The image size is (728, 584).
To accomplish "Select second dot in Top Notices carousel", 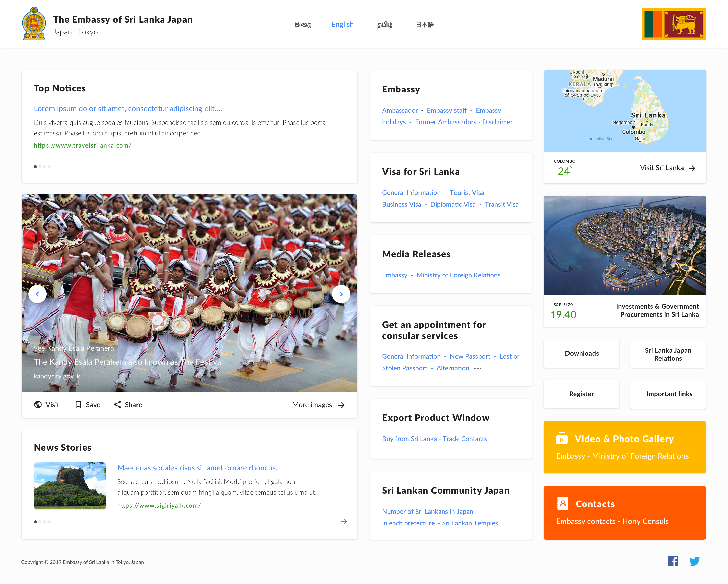I will pyautogui.click(x=40, y=167).
